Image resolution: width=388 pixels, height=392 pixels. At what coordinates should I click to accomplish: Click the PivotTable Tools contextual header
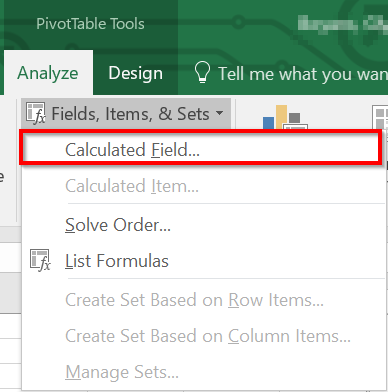[90, 24]
